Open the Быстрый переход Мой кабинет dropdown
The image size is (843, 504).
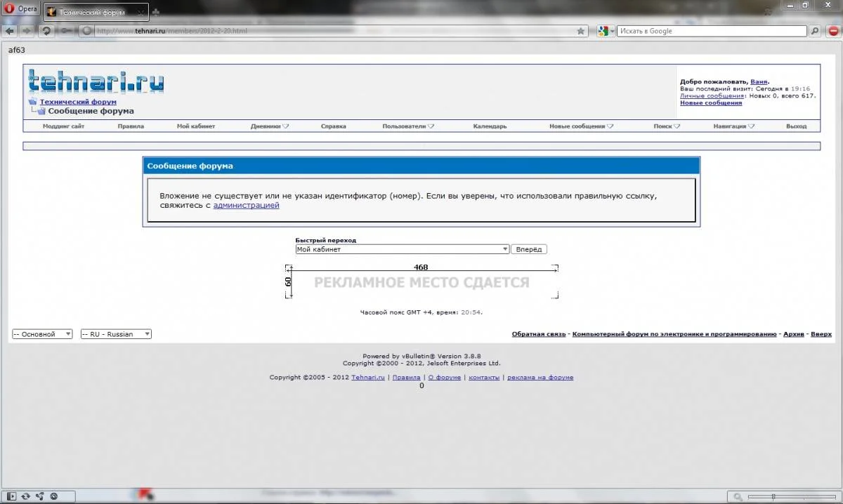(x=403, y=249)
